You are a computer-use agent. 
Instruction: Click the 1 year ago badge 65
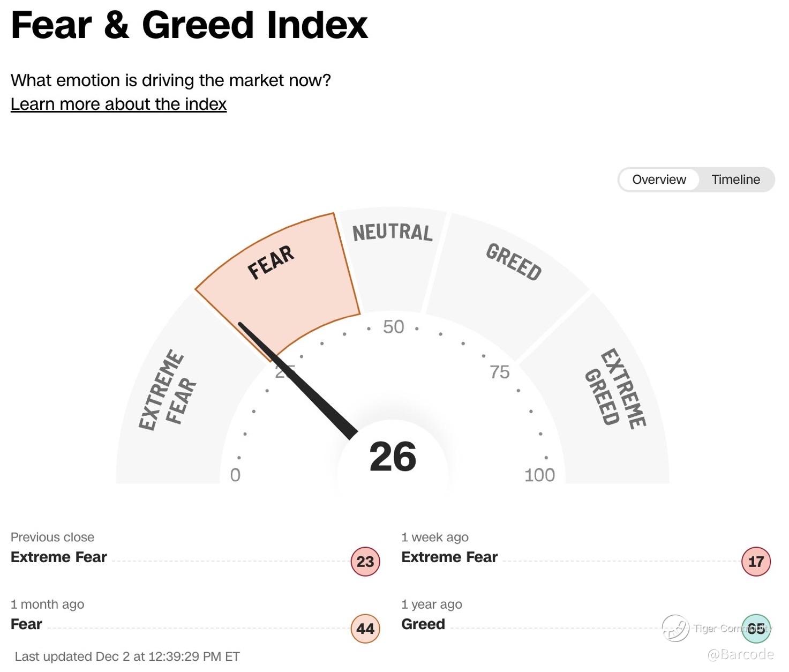(756, 629)
